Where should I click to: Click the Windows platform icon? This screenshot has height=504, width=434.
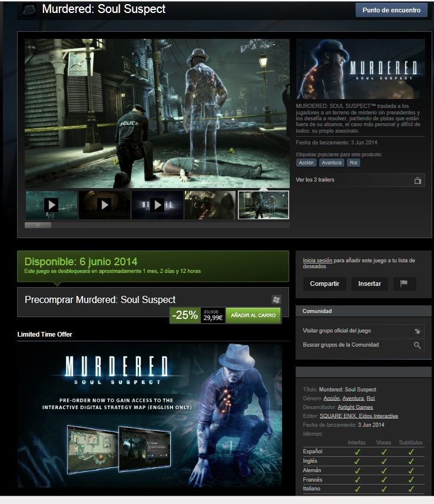click(x=276, y=299)
